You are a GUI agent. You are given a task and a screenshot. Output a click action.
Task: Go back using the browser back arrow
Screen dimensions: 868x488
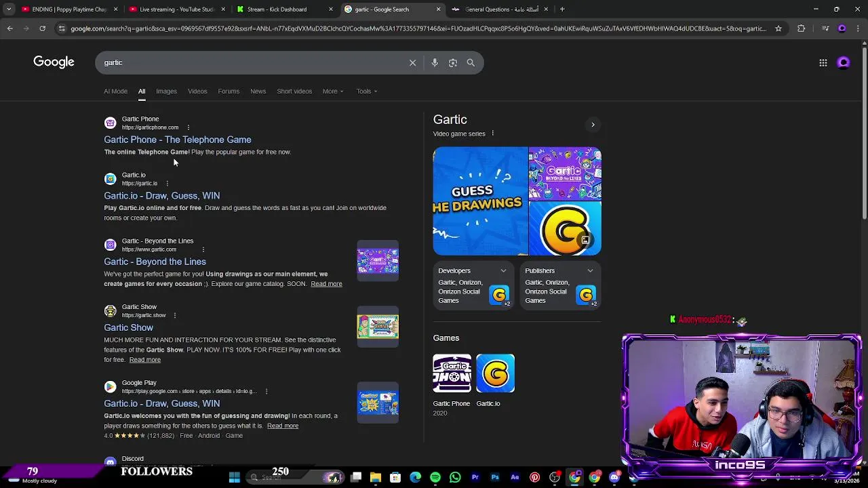[10, 28]
